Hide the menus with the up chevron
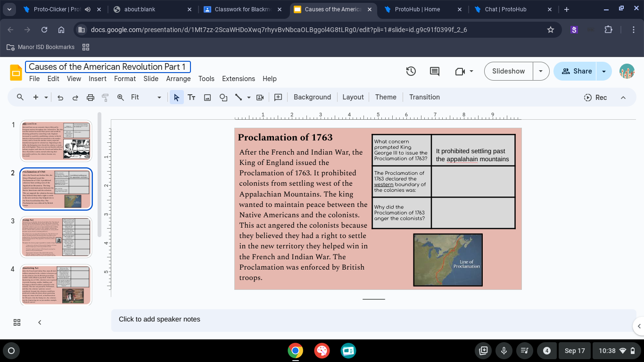644x362 pixels. 623,98
